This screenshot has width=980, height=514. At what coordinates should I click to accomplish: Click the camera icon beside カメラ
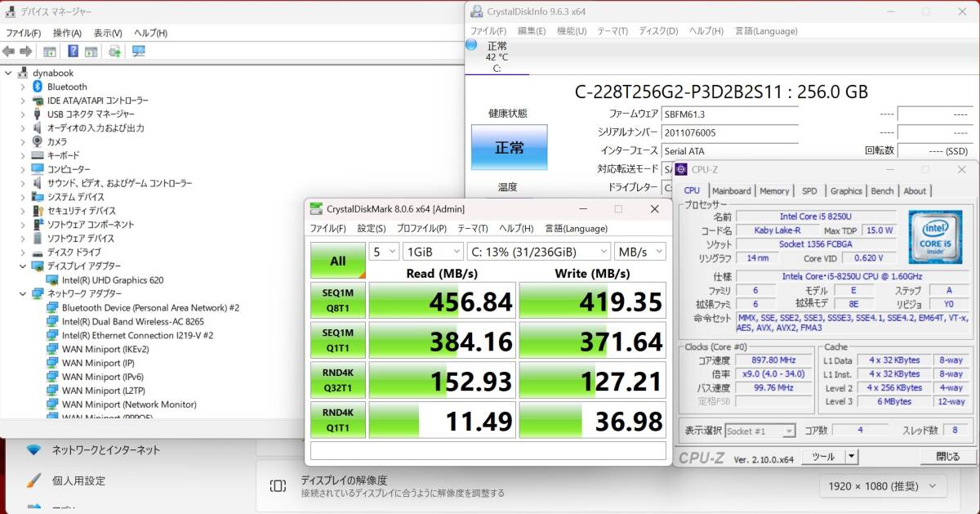(38, 141)
